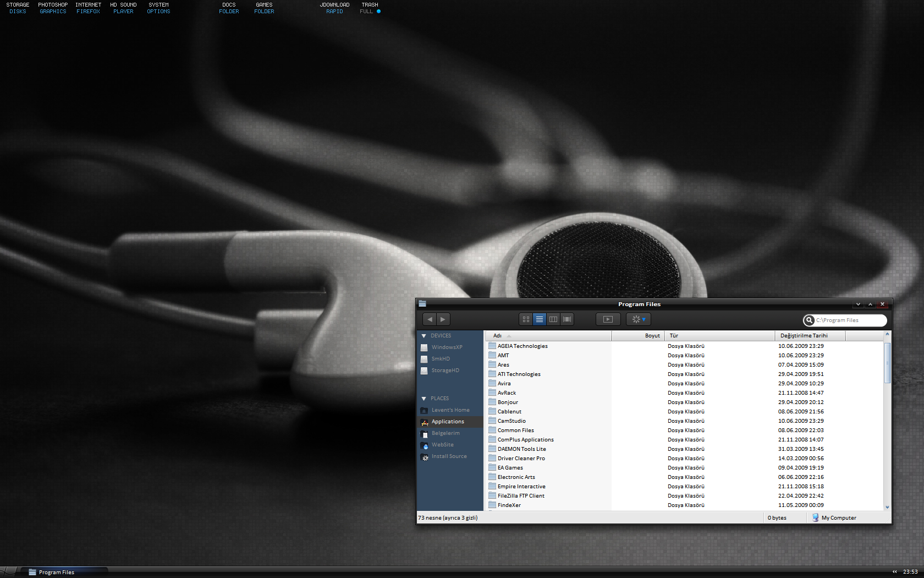924x578 pixels.
Task: Open Levent's Home in sidebar
Action: tap(450, 410)
